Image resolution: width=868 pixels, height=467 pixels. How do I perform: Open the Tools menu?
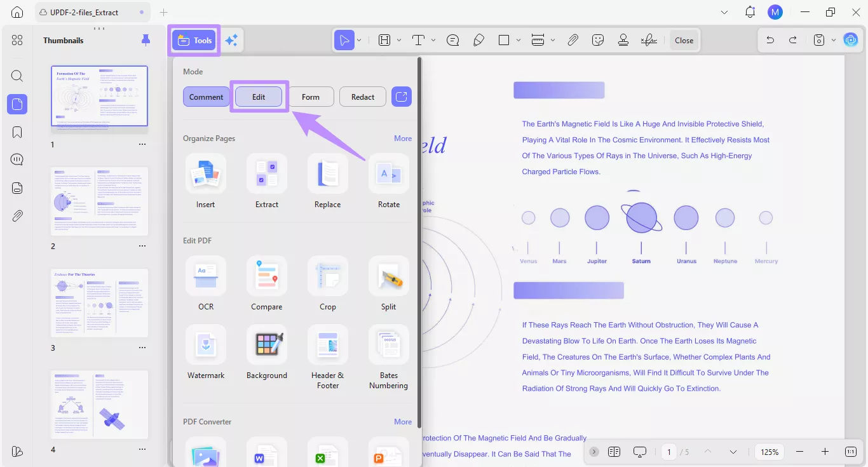pos(194,39)
